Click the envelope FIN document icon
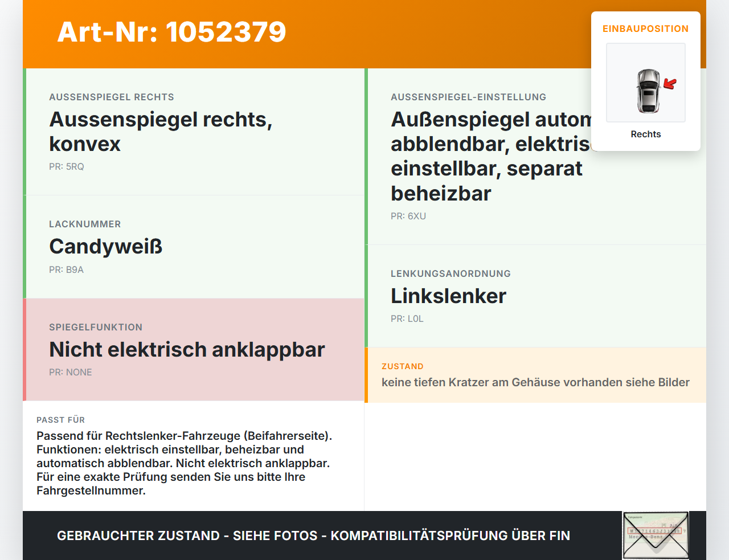 point(656,536)
